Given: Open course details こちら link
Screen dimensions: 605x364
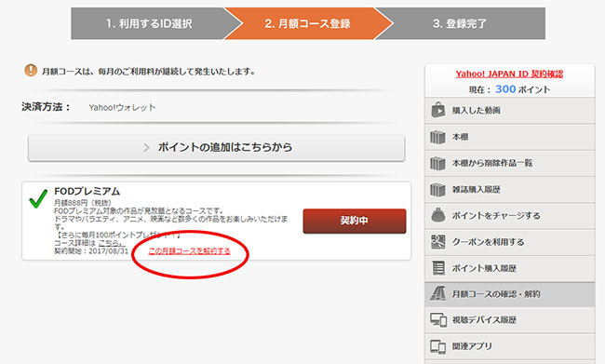Looking at the screenshot, I should click(x=111, y=243).
